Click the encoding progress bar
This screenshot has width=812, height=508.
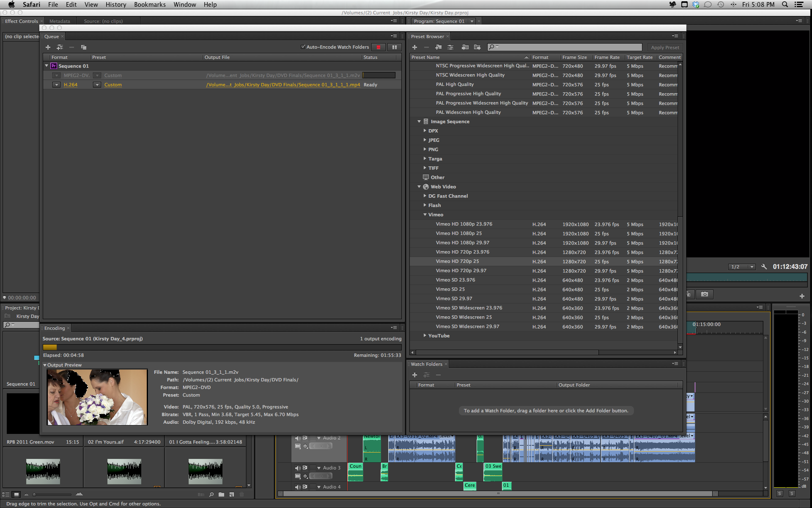click(222, 347)
